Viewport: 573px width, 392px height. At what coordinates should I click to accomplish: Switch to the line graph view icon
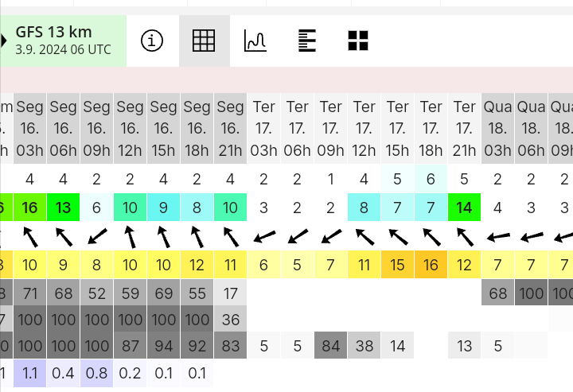tap(255, 41)
